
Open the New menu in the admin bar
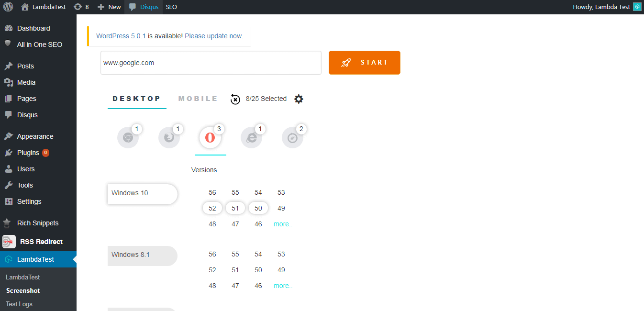(109, 7)
